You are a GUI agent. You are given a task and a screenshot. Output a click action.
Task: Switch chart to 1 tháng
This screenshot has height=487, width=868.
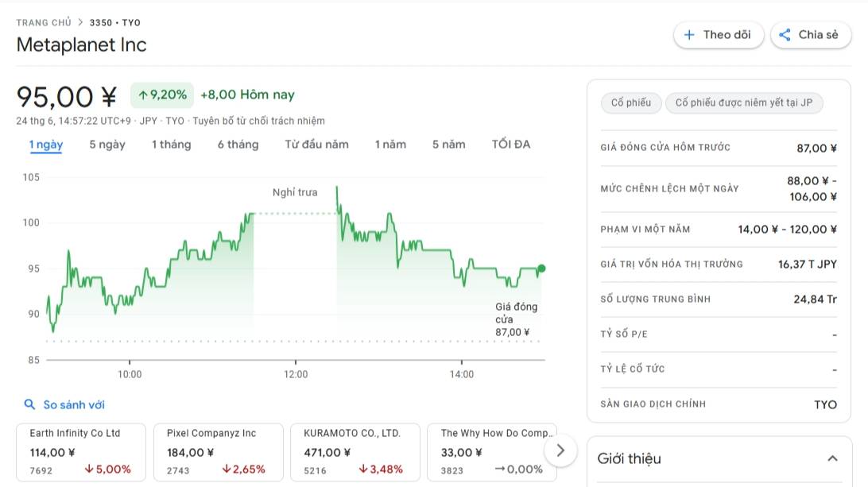click(x=172, y=145)
